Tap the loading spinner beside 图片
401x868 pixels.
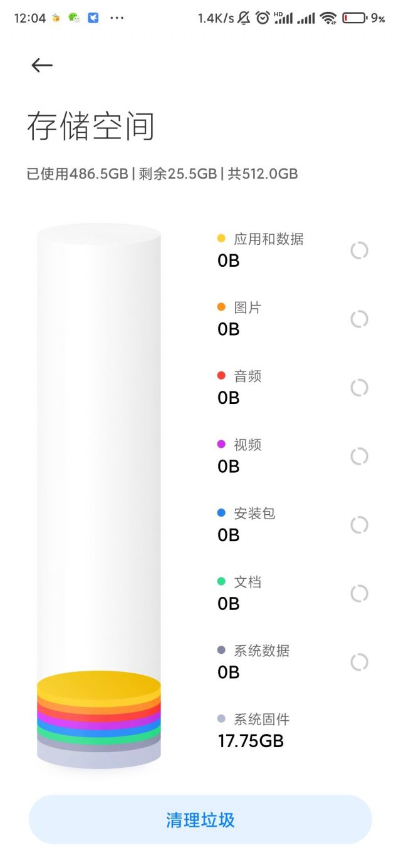click(x=358, y=319)
